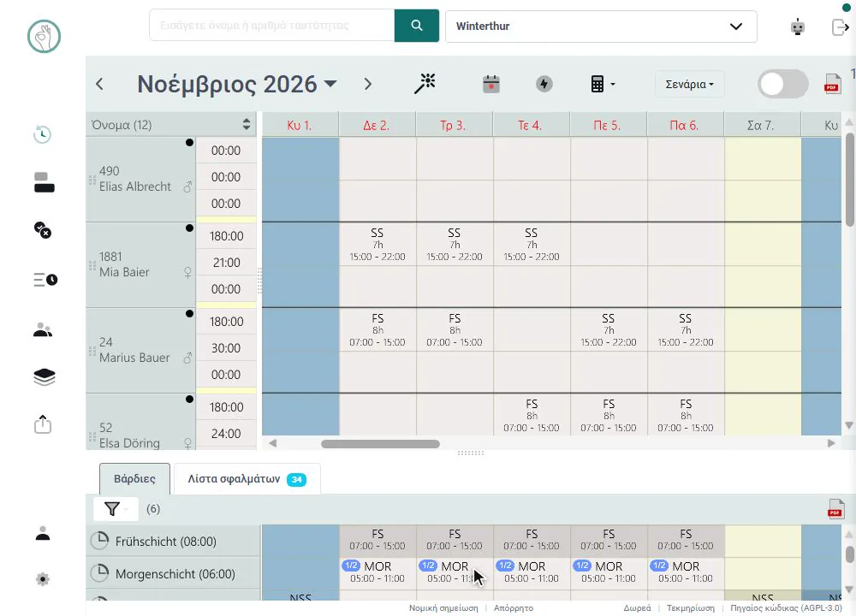Switch to the Λίστα σφαλμάτων tab
The width and height of the screenshot is (856, 616).
click(247, 479)
